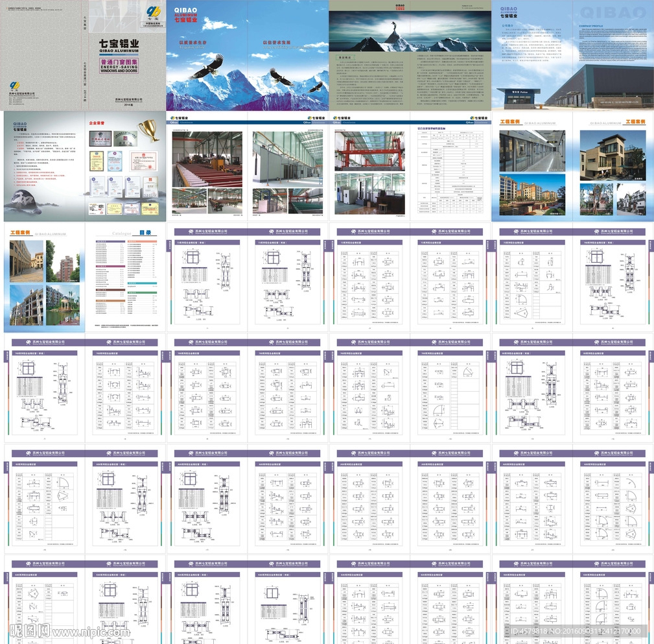The height and width of the screenshot is (644, 654).
Task: Click the QB logo on the gray front cover
Action: pyautogui.click(x=153, y=11)
